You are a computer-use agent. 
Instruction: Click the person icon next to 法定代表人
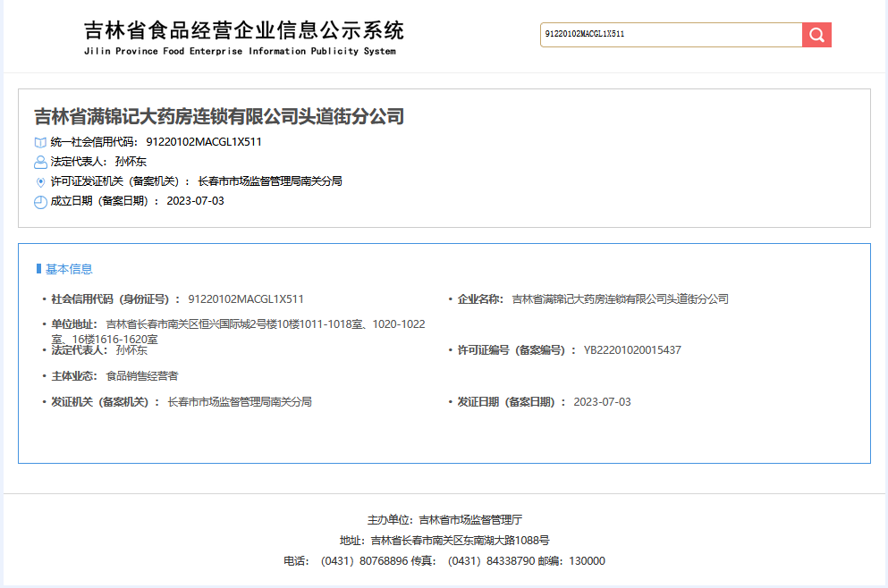click(x=40, y=162)
